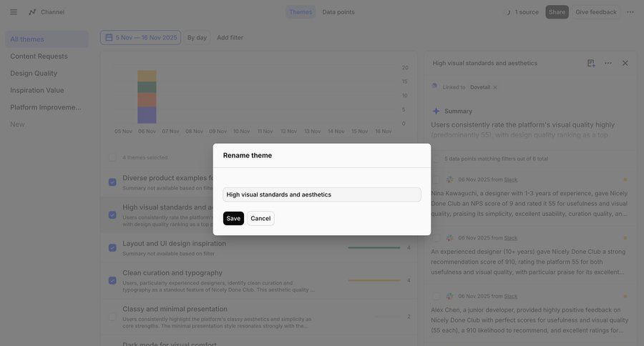The image size is (644, 346).
Task: Click the Channel title text
Action: click(x=52, y=12)
